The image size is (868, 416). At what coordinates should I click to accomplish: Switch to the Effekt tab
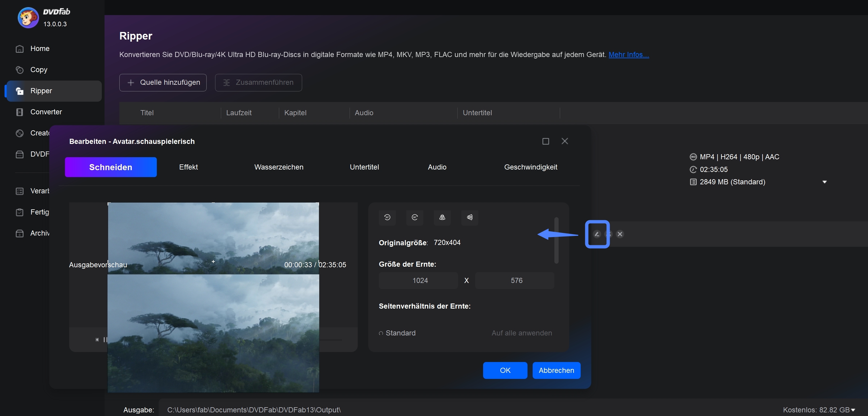[x=188, y=167]
